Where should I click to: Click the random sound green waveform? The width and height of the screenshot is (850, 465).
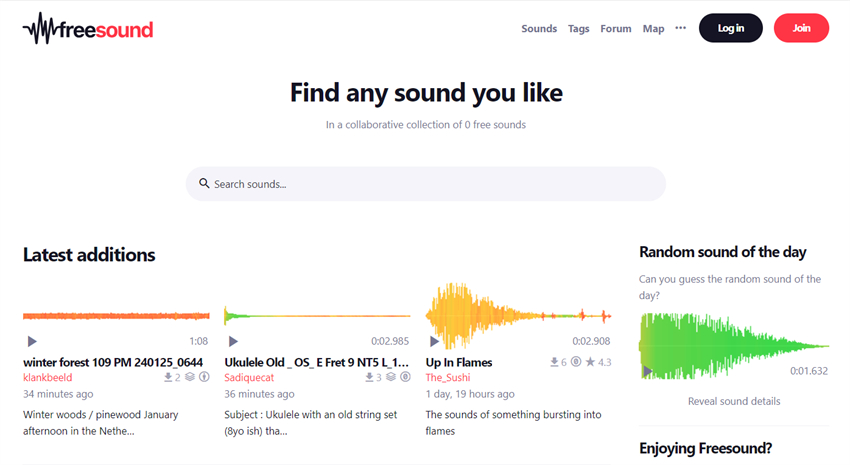point(734,346)
